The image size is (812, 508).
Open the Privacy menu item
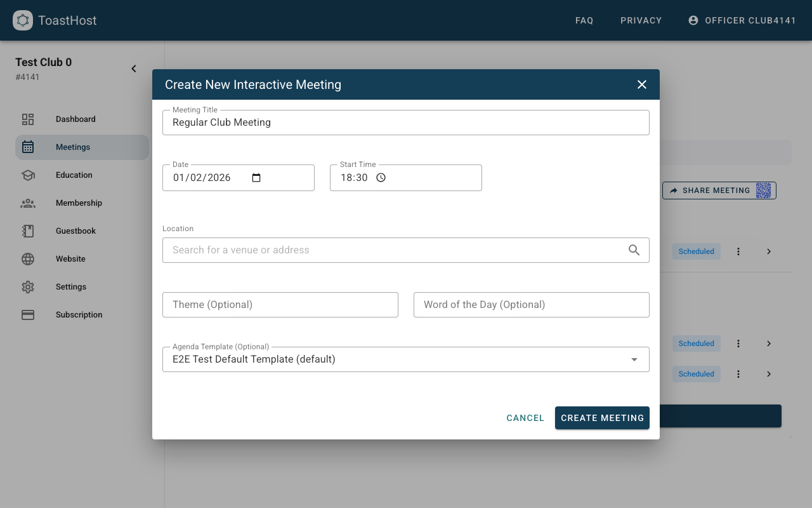tap(641, 20)
